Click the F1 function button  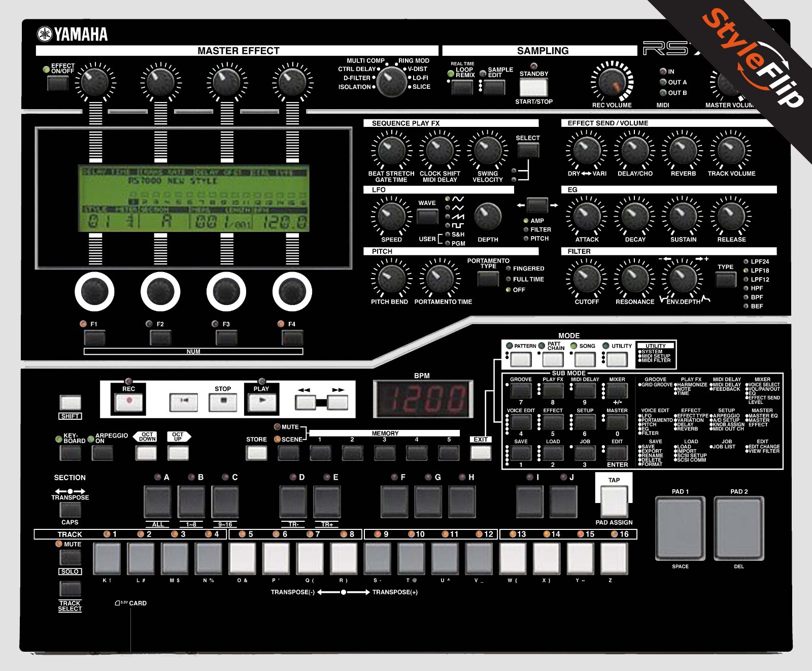95,338
